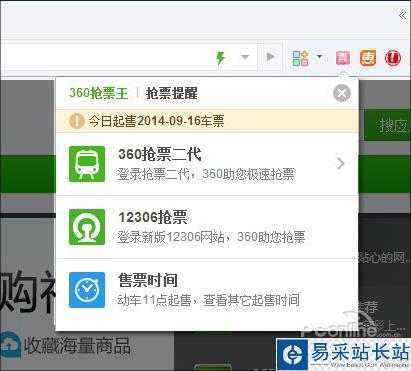Open the 360抢票二代 entry title

point(160,154)
